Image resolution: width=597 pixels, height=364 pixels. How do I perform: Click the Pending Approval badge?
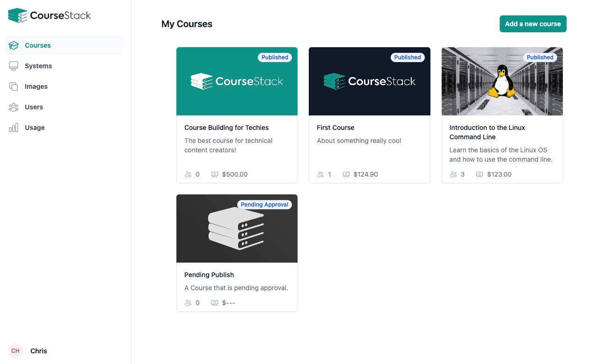(x=264, y=205)
